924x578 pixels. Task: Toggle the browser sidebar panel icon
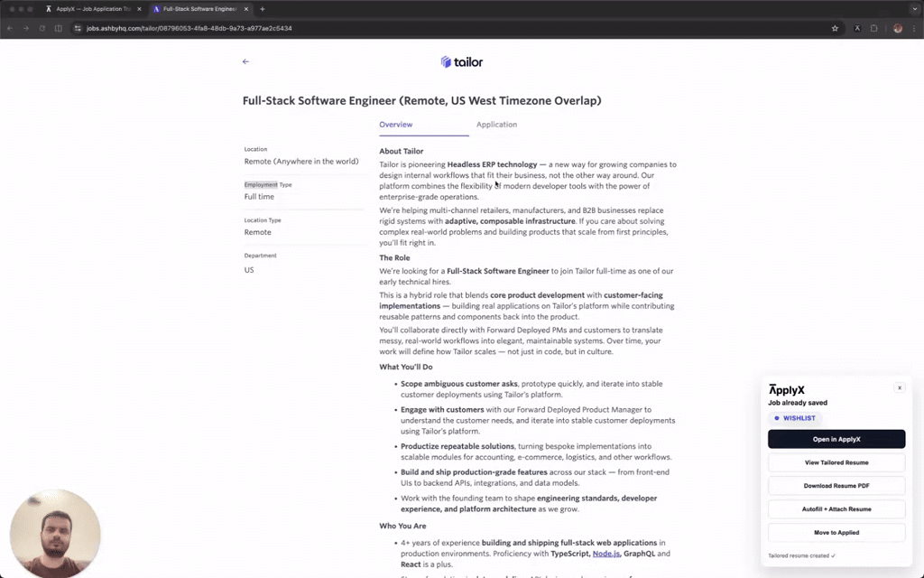point(59,28)
